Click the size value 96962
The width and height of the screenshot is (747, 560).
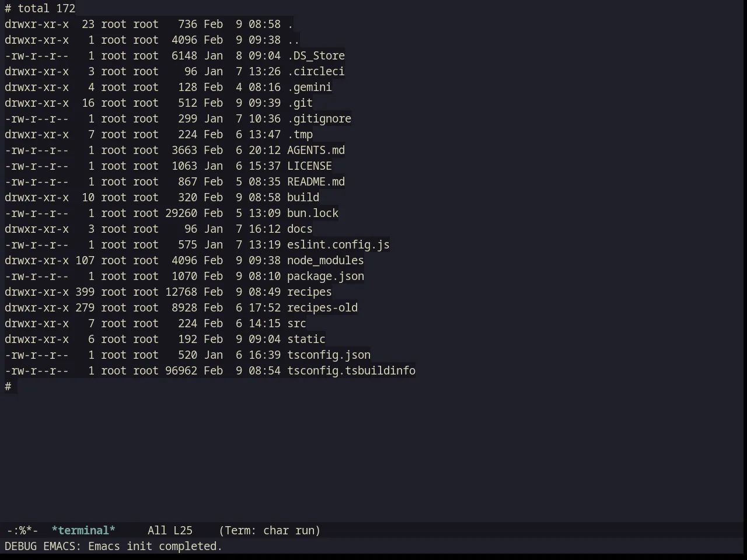[x=181, y=370]
